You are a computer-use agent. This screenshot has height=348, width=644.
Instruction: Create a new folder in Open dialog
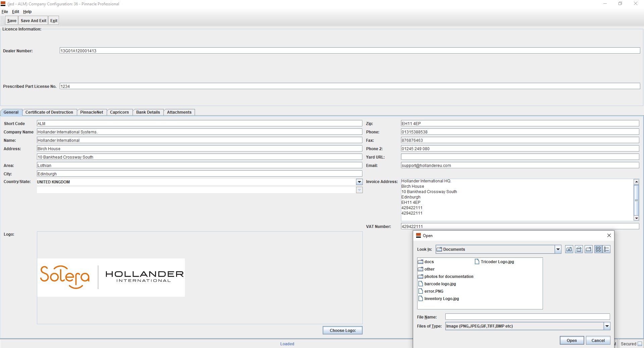pyautogui.click(x=589, y=249)
